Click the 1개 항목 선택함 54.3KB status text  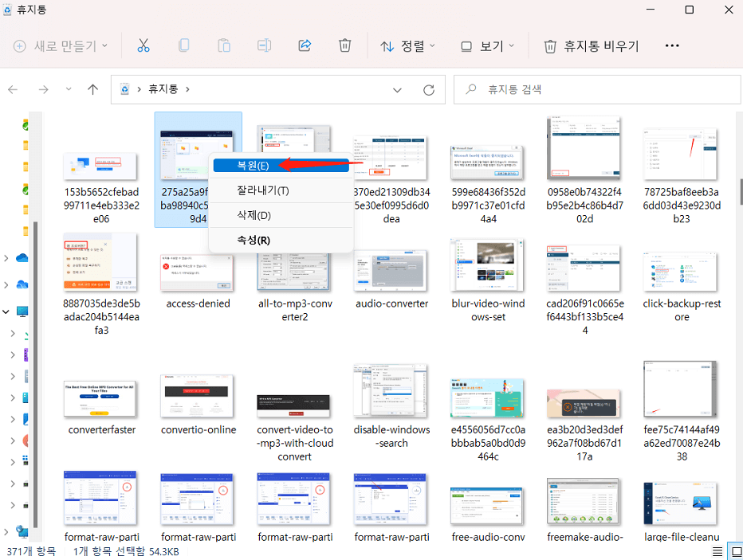(x=126, y=551)
